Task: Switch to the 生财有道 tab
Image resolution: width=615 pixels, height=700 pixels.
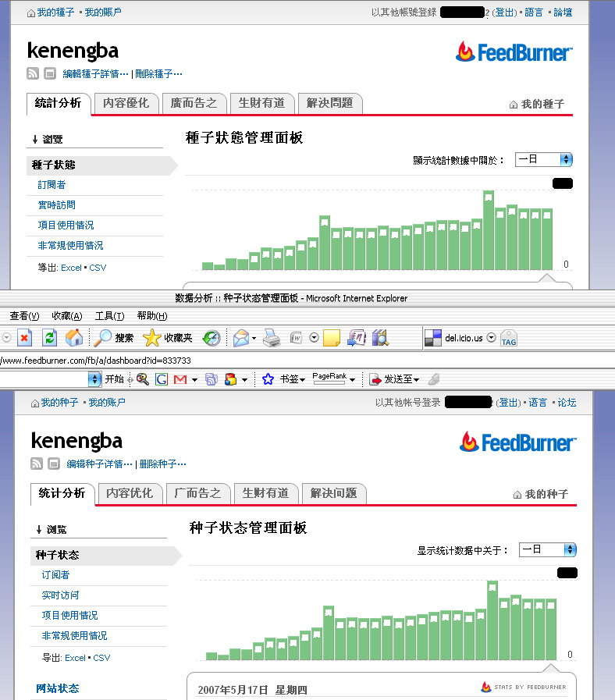Action: [x=265, y=493]
